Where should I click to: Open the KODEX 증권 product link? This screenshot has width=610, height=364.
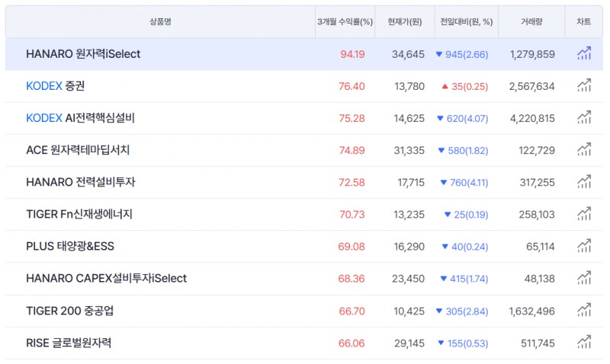tap(55, 86)
